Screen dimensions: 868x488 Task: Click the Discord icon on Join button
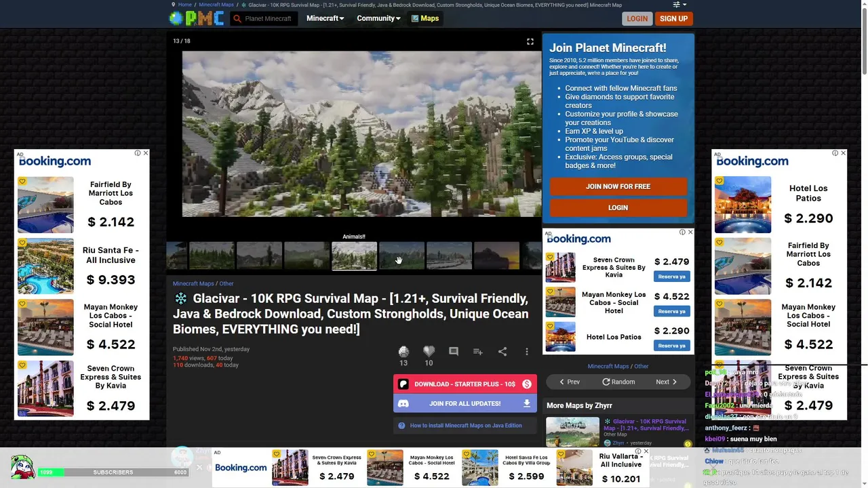coord(403,403)
